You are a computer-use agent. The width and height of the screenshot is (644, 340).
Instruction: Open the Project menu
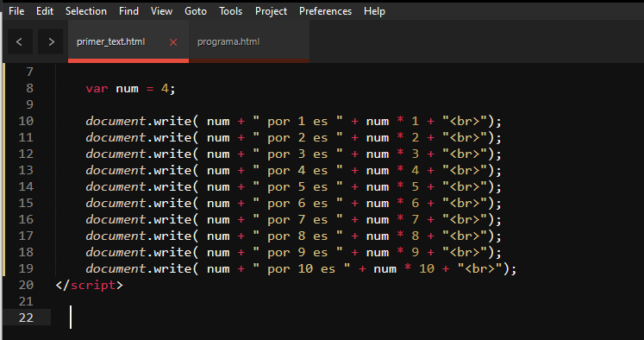(x=271, y=11)
